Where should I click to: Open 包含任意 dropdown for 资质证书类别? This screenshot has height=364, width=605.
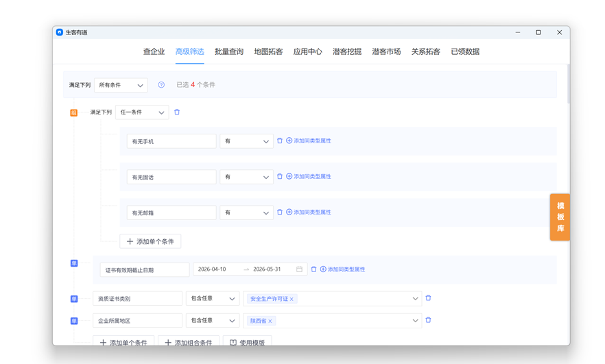point(213,298)
